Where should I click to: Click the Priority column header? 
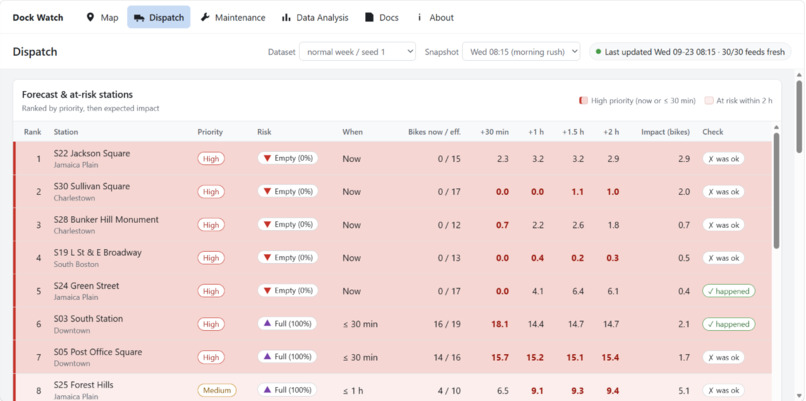pyautogui.click(x=210, y=132)
